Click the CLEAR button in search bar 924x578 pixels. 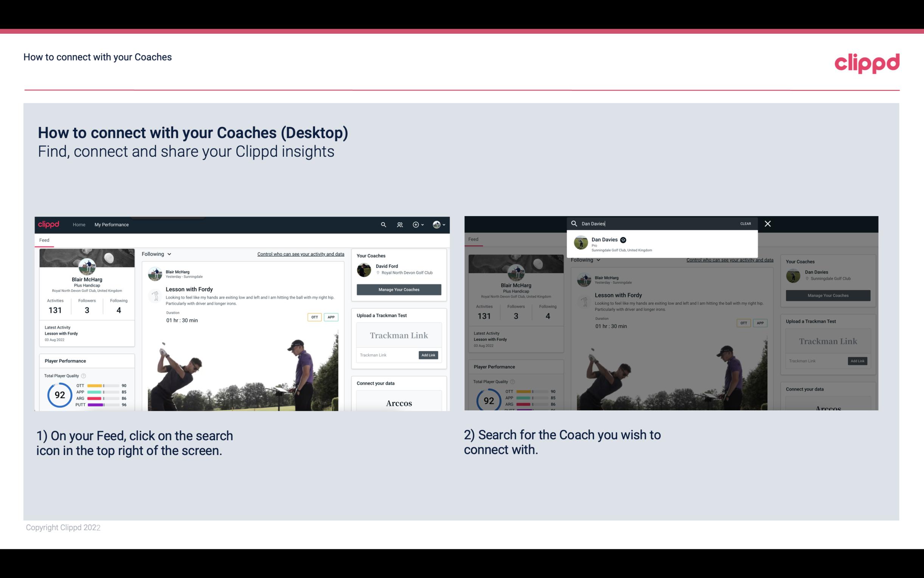coord(746,223)
